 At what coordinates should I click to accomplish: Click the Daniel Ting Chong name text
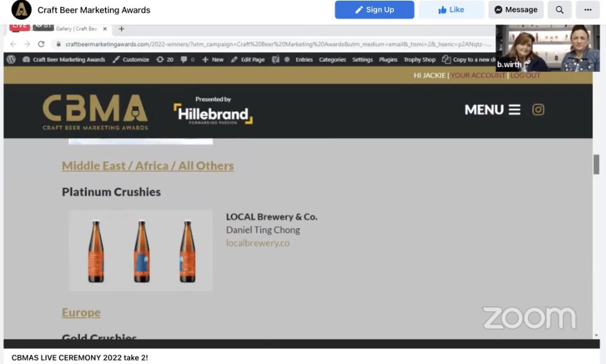click(263, 230)
